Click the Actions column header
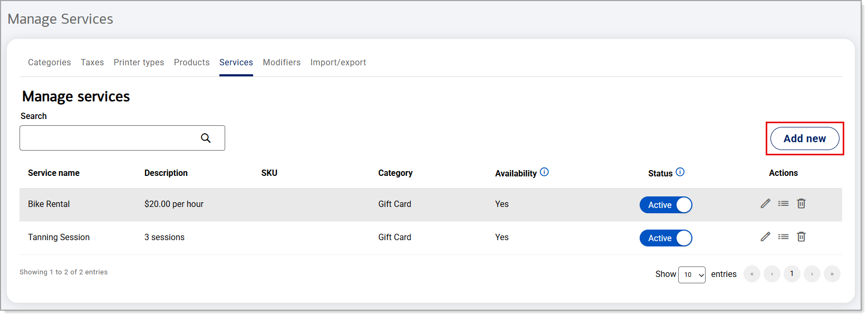The height and width of the screenshot is (317, 868). 783,173
